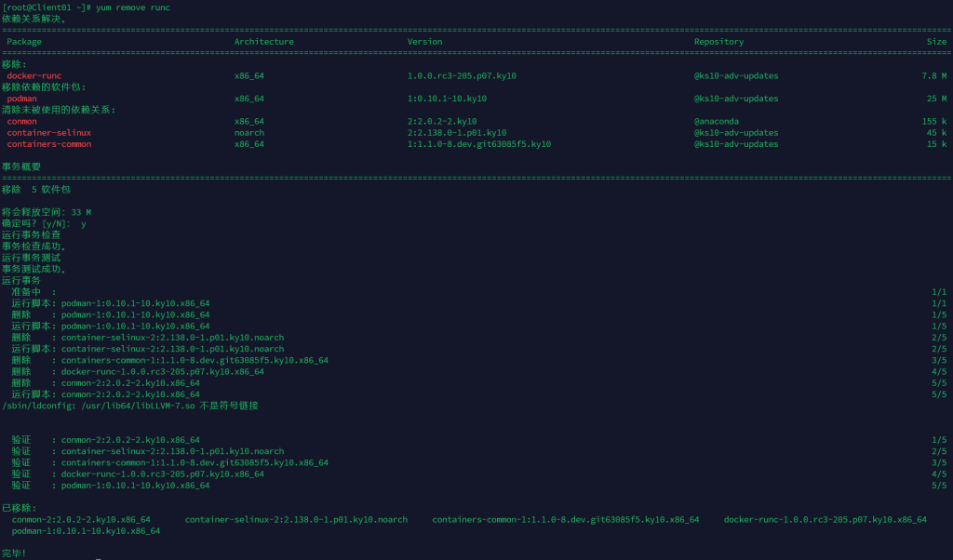Click the '已移除:' removed packages heading
This screenshot has width=953, height=560.
(19, 508)
